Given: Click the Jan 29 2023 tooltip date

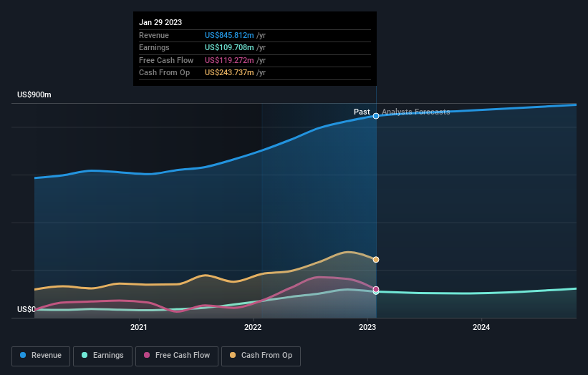Looking at the screenshot, I should coord(160,22).
